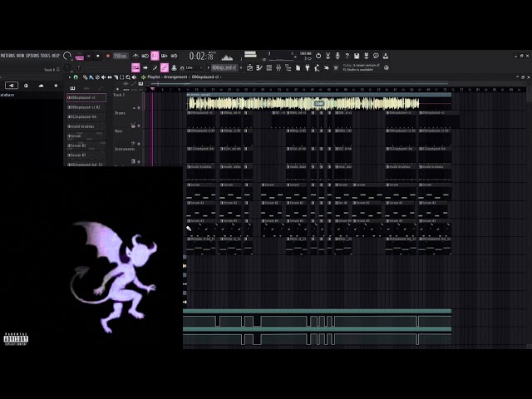Open the snap Line dropdown
The height and width of the screenshot is (399, 532).
(x=192, y=68)
